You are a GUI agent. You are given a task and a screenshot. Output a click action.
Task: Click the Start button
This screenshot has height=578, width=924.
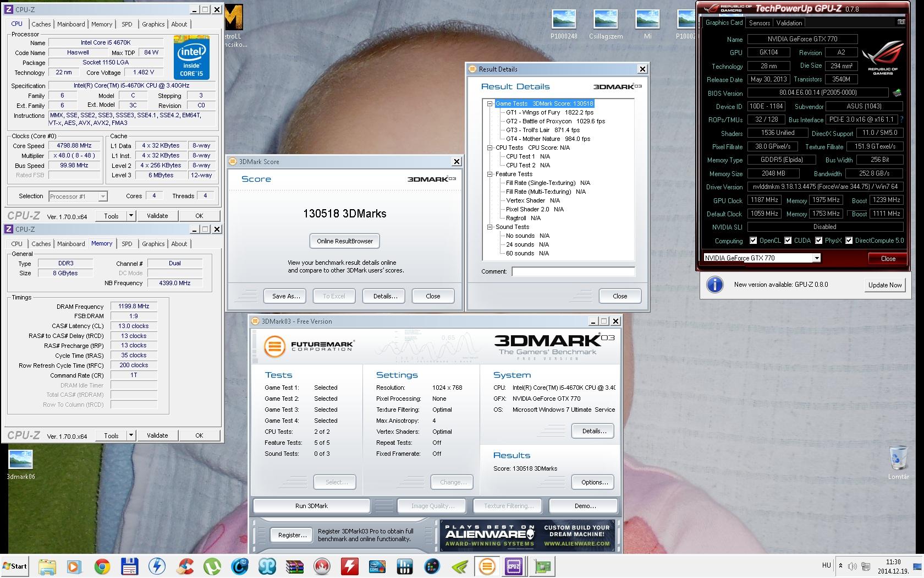tap(15, 566)
